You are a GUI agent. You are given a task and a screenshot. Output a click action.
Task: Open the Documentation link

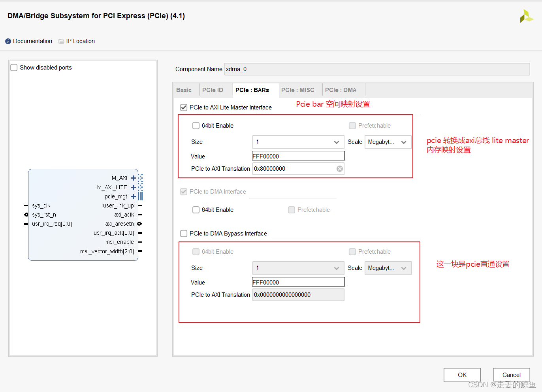click(x=32, y=41)
